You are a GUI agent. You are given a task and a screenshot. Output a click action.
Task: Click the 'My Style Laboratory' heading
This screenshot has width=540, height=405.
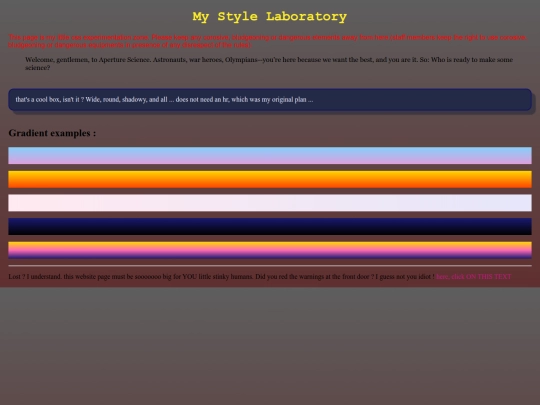click(x=270, y=17)
